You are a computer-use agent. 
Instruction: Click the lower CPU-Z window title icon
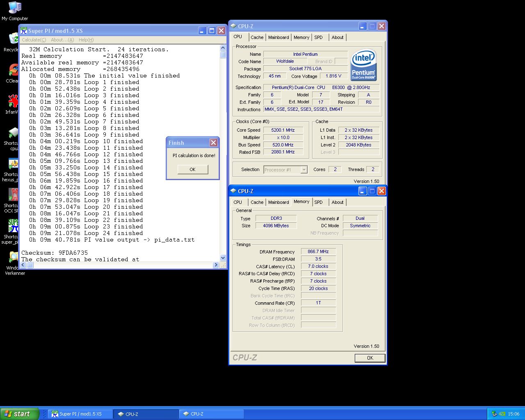click(233, 191)
